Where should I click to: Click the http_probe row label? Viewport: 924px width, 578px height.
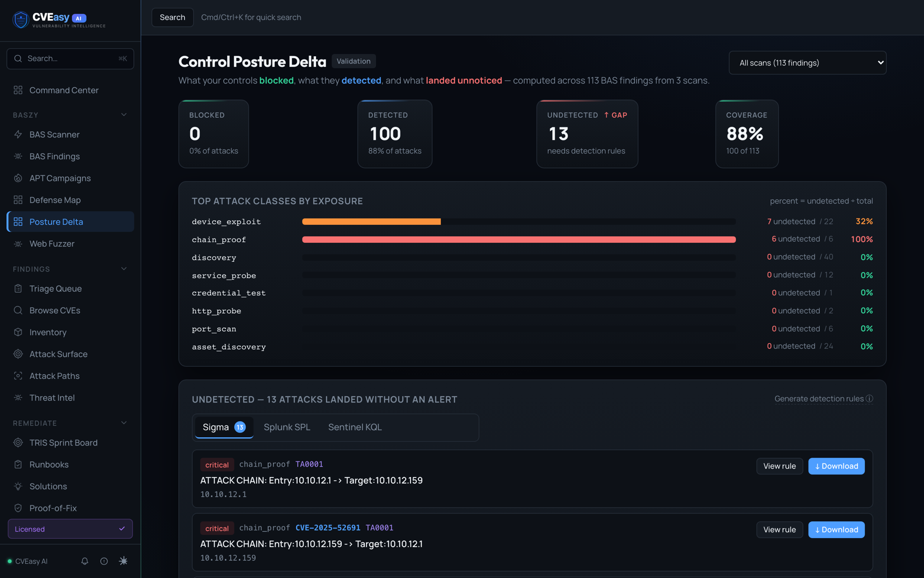pos(216,311)
